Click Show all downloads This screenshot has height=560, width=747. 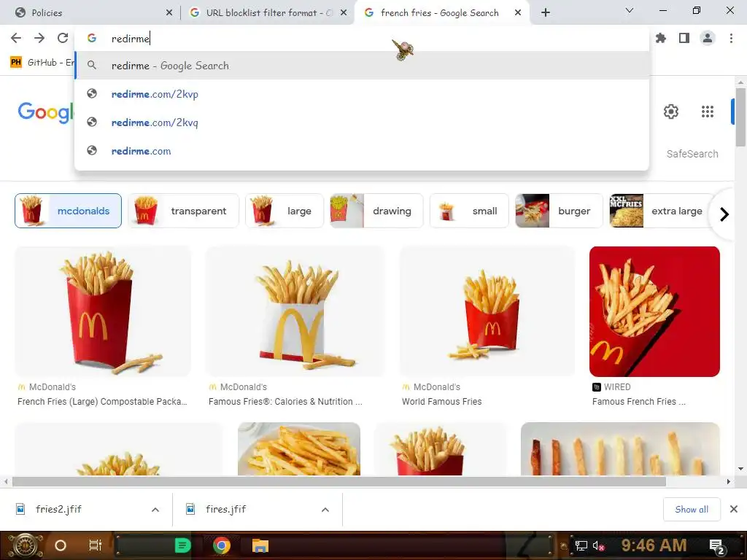pyautogui.click(x=692, y=509)
